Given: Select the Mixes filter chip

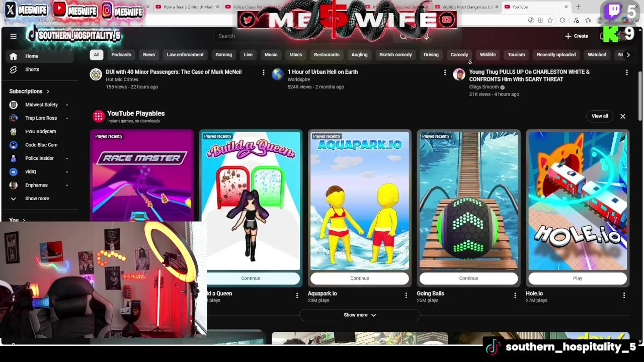Looking at the screenshot, I should pyautogui.click(x=296, y=55).
